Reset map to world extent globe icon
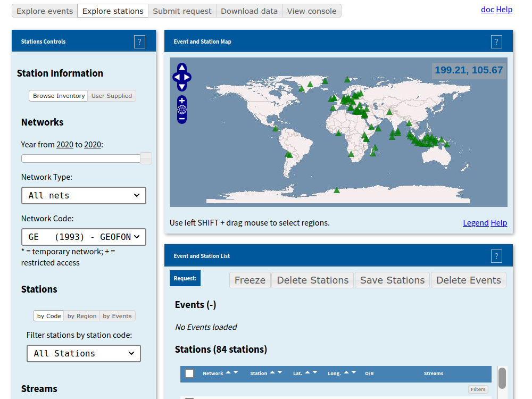 pos(182,110)
